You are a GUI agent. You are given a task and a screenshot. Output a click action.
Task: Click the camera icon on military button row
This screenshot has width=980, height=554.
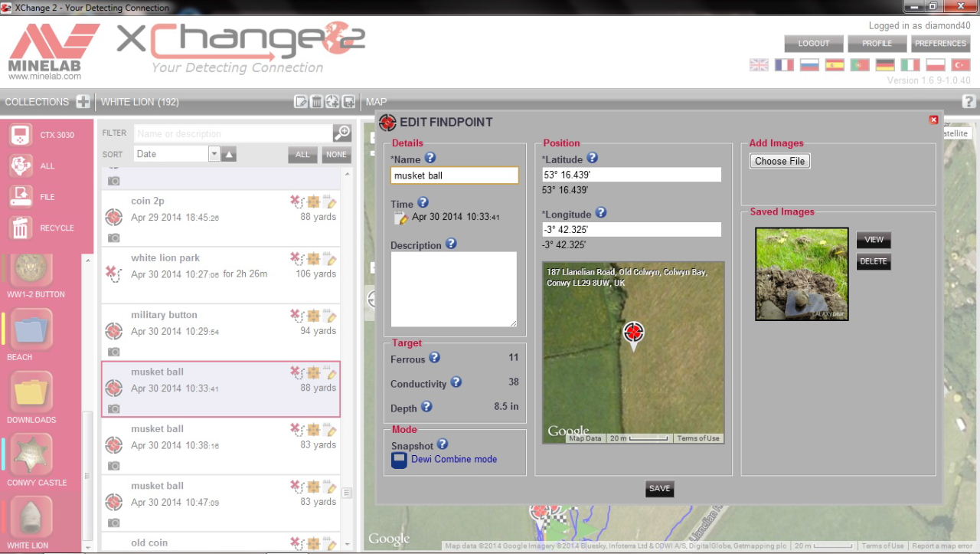[x=113, y=352]
